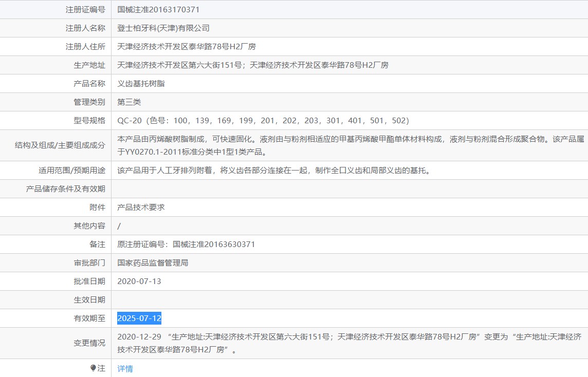588x377 pixels.
Task: Click attachment value 产品技术要求
Action: (141, 207)
